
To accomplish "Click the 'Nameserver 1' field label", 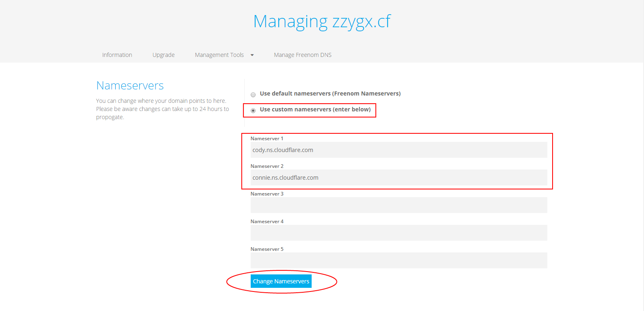I will coord(267,139).
